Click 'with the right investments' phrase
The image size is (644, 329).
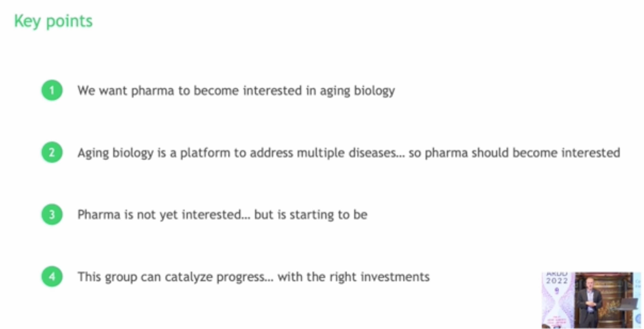coord(353,277)
